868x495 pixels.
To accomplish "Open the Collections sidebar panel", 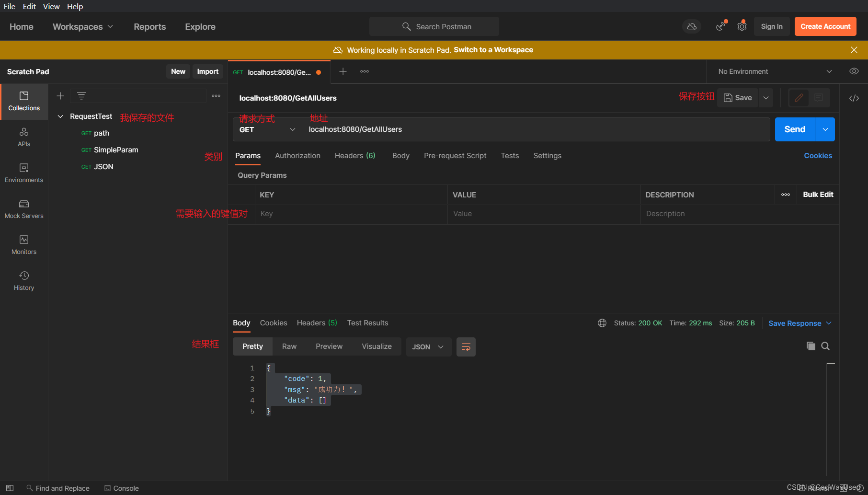I will click(24, 102).
